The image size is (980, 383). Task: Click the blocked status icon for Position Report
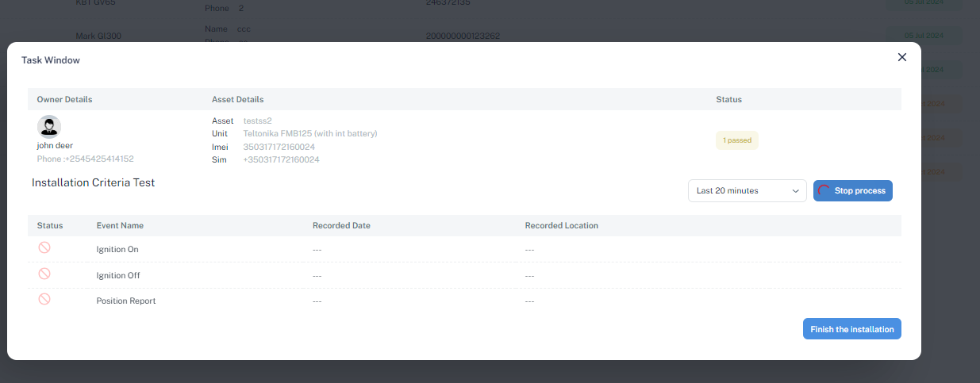[x=44, y=299]
